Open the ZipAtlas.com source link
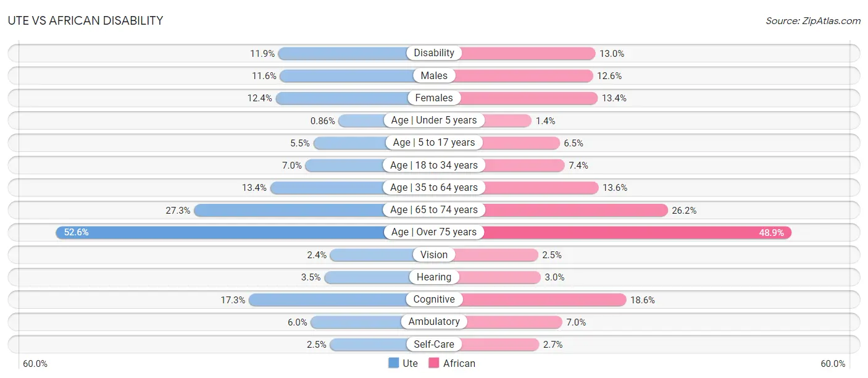Image resolution: width=868 pixels, height=378 pixels. [812, 20]
